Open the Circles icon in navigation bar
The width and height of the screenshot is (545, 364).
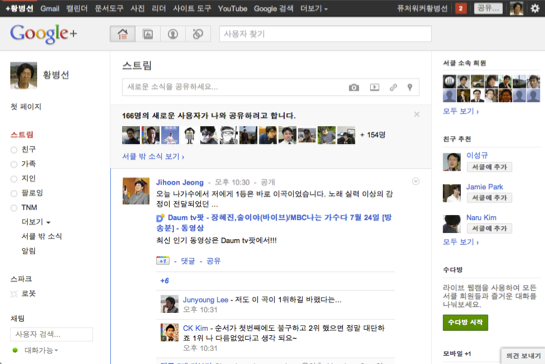198,34
